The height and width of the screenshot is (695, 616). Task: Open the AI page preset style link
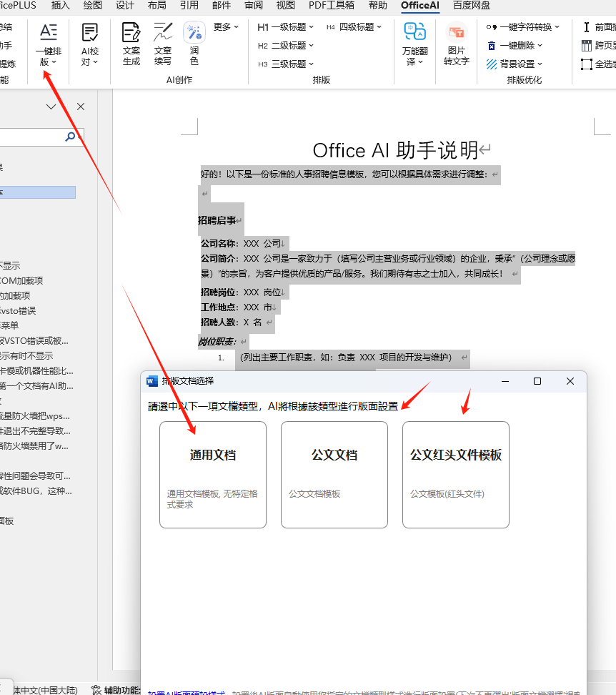point(187,692)
